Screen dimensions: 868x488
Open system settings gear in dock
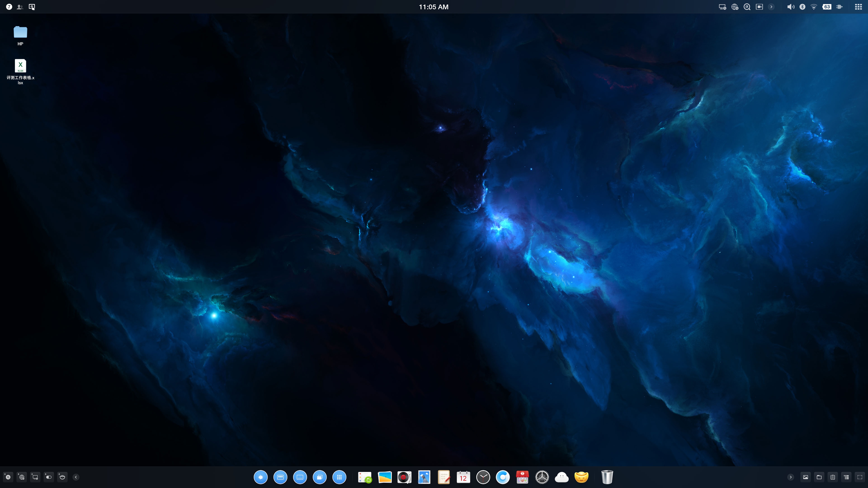click(542, 477)
